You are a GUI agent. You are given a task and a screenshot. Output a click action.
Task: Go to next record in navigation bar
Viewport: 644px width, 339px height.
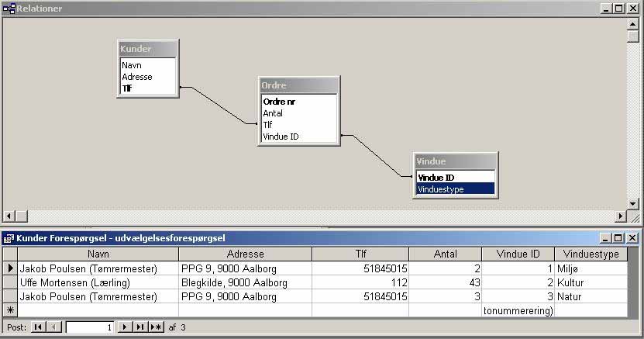click(125, 327)
